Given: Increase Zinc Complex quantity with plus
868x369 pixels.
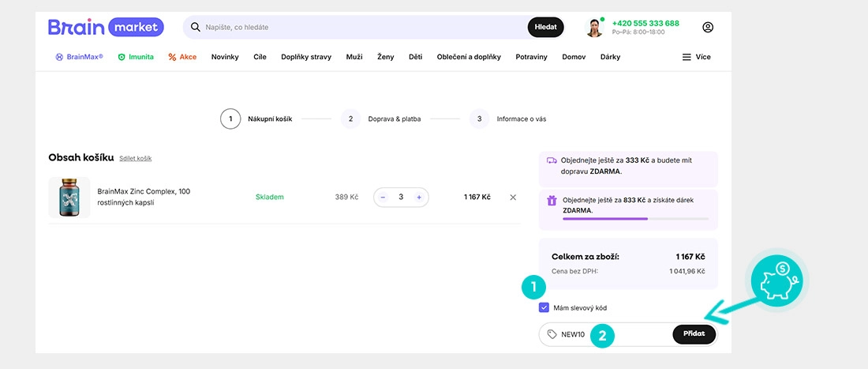Looking at the screenshot, I should (419, 198).
